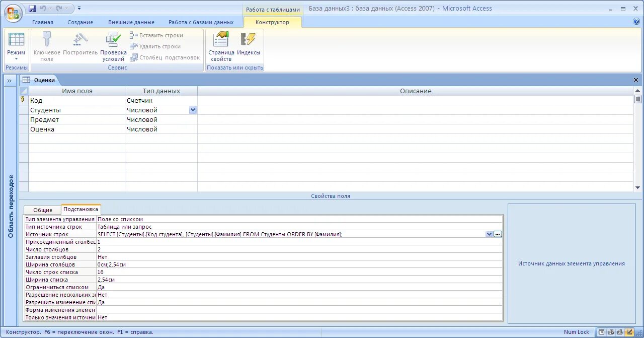Run Проверка условий validation check
The width and height of the screenshot is (644, 338).
[x=113, y=46]
